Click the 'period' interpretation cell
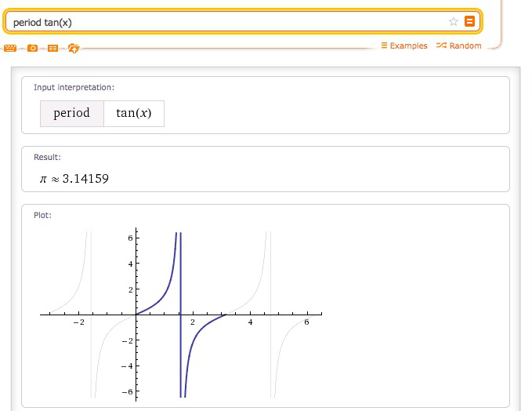 [72, 114]
